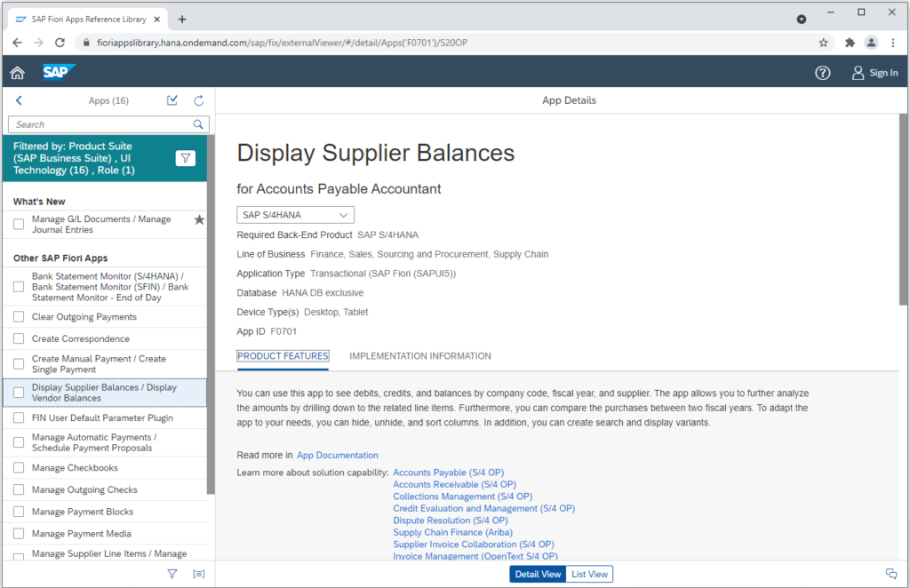Switch to the Product Features tab
The width and height of the screenshot is (910, 588).
(283, 356)
